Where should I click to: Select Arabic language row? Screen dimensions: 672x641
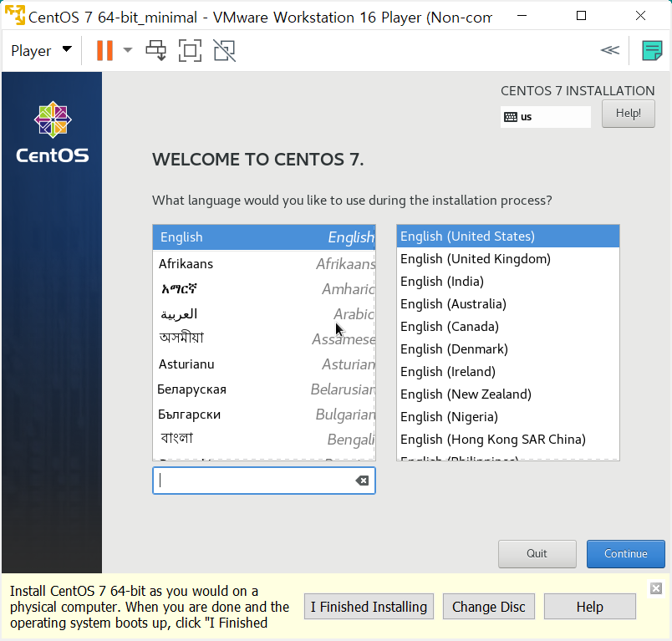[x=264, y=314]
